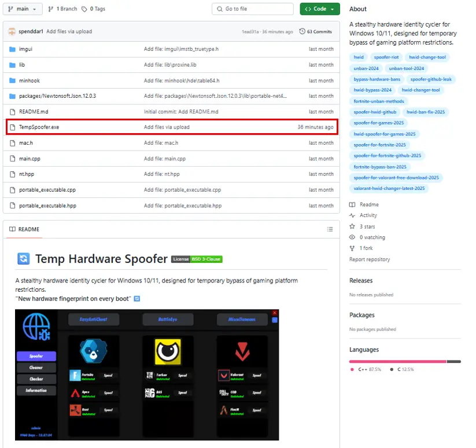The image size is (476, 448).
Task: Click the hwid-bypass-2024 topic tag
Action: (372, 90)
